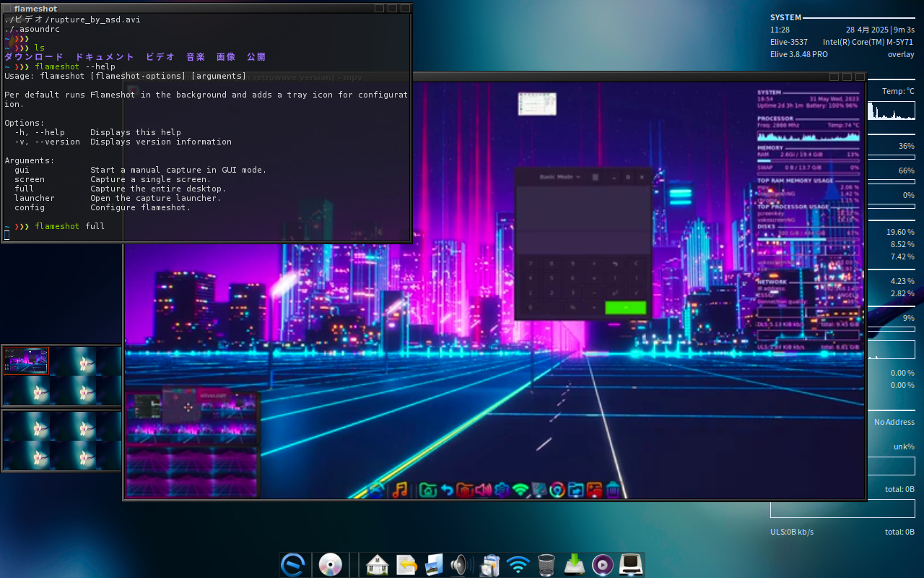
Task: Click the 'config' argument row
Action: (x=103, y=207)
